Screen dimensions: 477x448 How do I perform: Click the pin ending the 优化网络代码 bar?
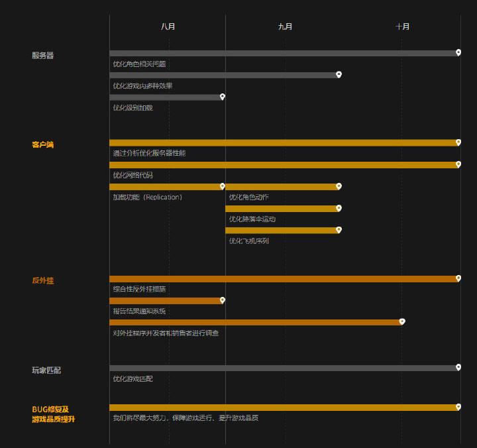pyautogui.click(x=458, y=164)
